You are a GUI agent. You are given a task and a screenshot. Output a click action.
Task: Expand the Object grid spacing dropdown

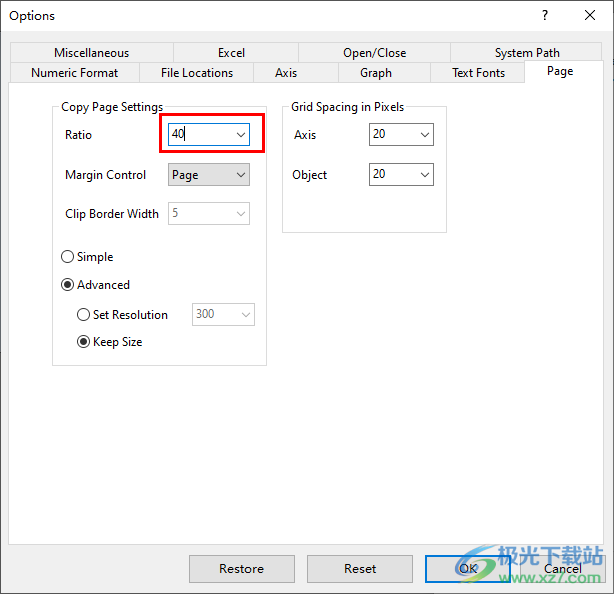coord(425,175)
